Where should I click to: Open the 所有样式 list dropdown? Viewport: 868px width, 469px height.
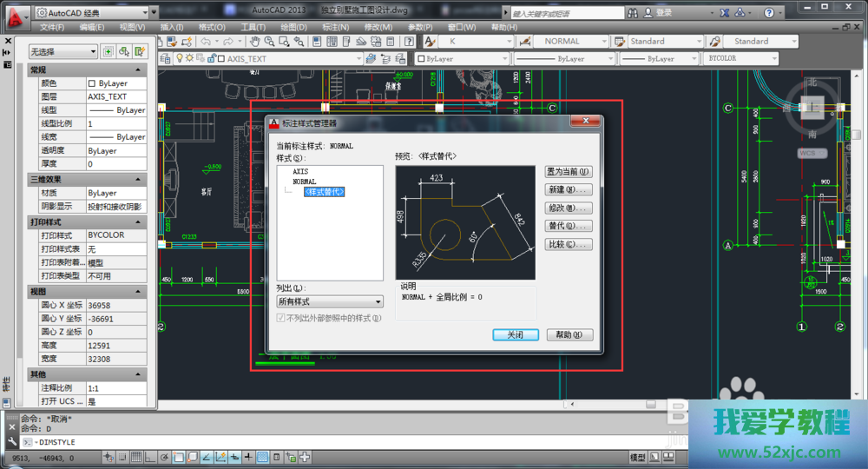tap(329, 301)
